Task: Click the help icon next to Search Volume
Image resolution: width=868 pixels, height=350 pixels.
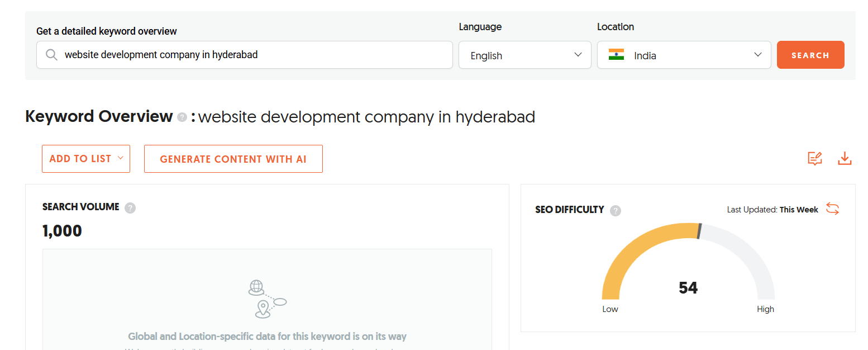Action: coord(130,208)
